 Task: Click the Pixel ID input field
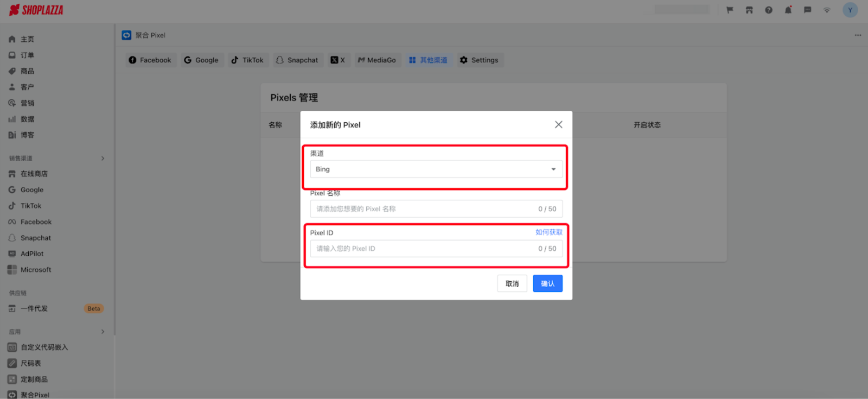(x=436, y=249)
